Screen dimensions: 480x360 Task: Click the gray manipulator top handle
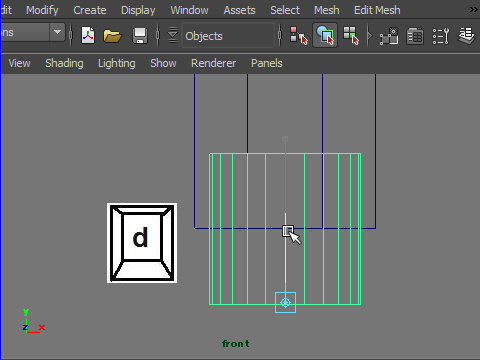point(285,139)
